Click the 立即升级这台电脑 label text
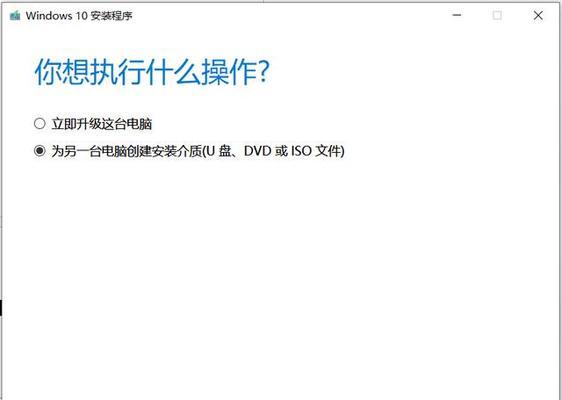 [102, 124]
